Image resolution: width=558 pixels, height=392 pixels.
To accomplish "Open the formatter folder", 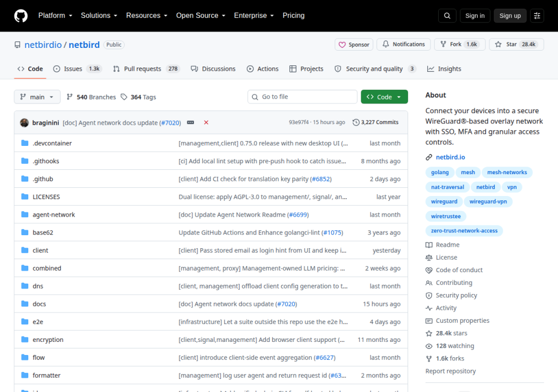I will (47, 375).
